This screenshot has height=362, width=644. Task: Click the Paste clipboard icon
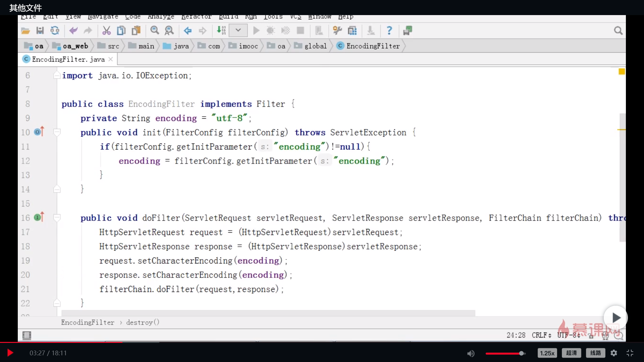tap(136, 31)
